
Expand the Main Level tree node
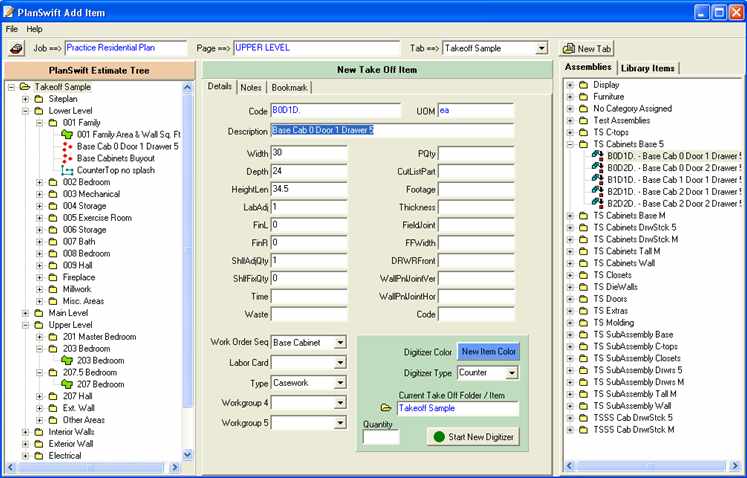[25, 313]
